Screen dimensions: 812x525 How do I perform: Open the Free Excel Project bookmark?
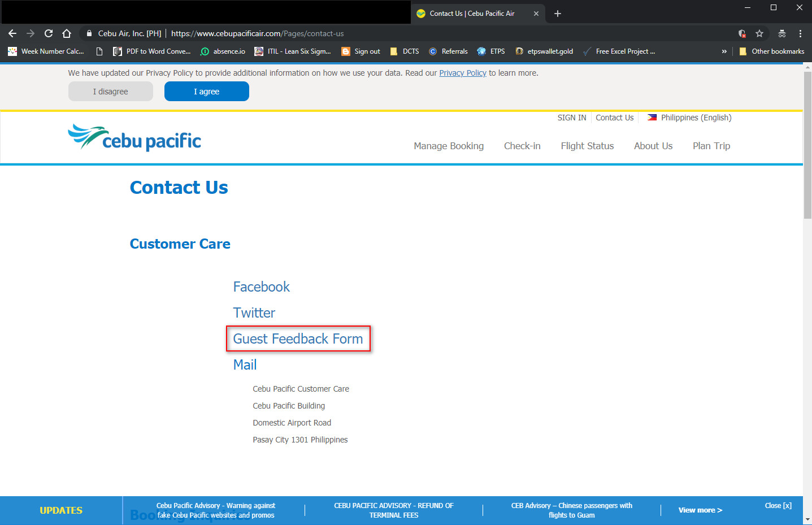(x=619, y=51)
